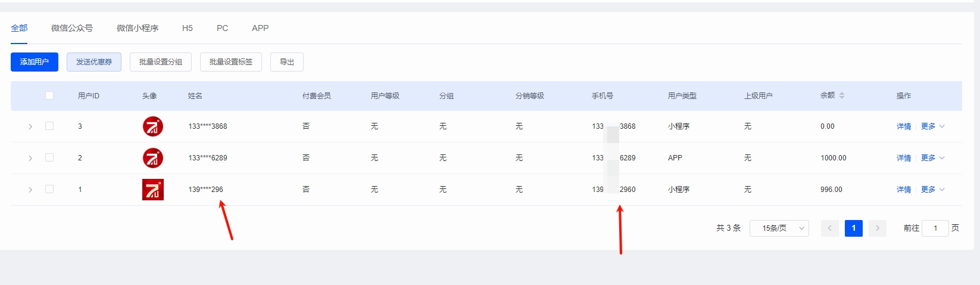Click the 共 3 条 total count
Viewport: 980px width, 285px height.
click(x=729, y=228)
